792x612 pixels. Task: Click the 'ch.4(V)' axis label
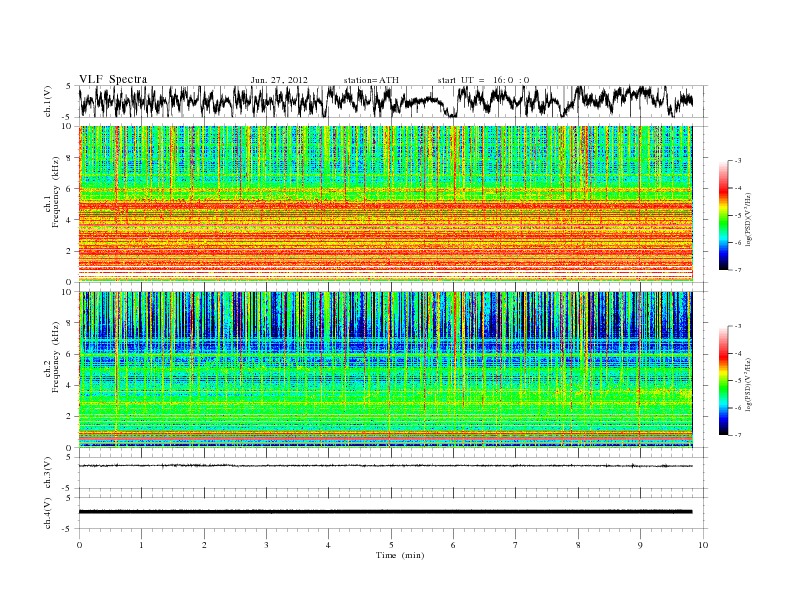[48, 513]
